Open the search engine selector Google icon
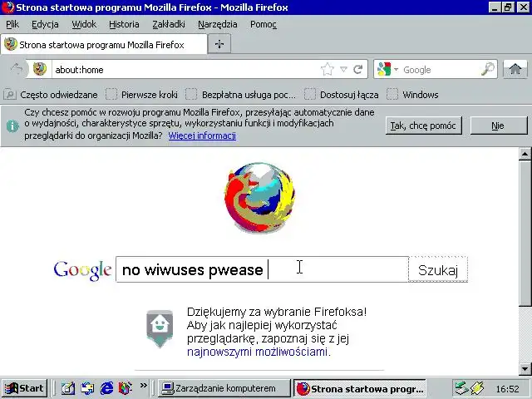This screenshot has width=532, height=399. pyautogui.click(x=384, y=69)
